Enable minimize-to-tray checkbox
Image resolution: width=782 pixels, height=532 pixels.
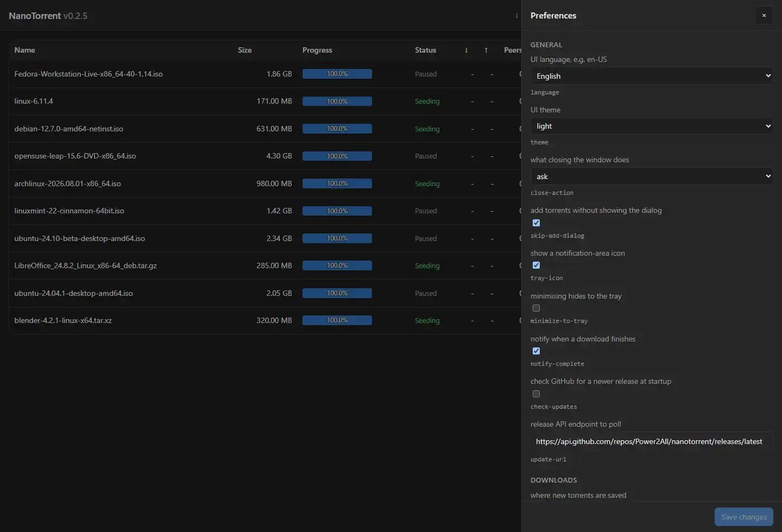(536, 308)
